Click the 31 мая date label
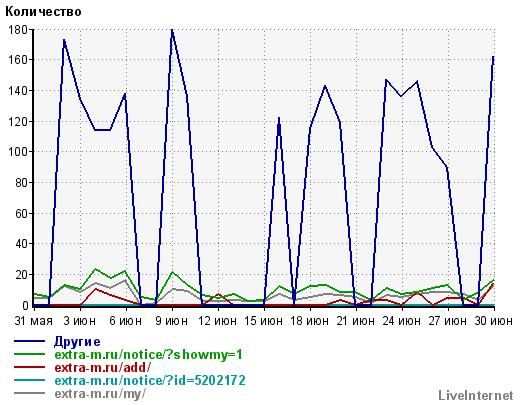 34,321
